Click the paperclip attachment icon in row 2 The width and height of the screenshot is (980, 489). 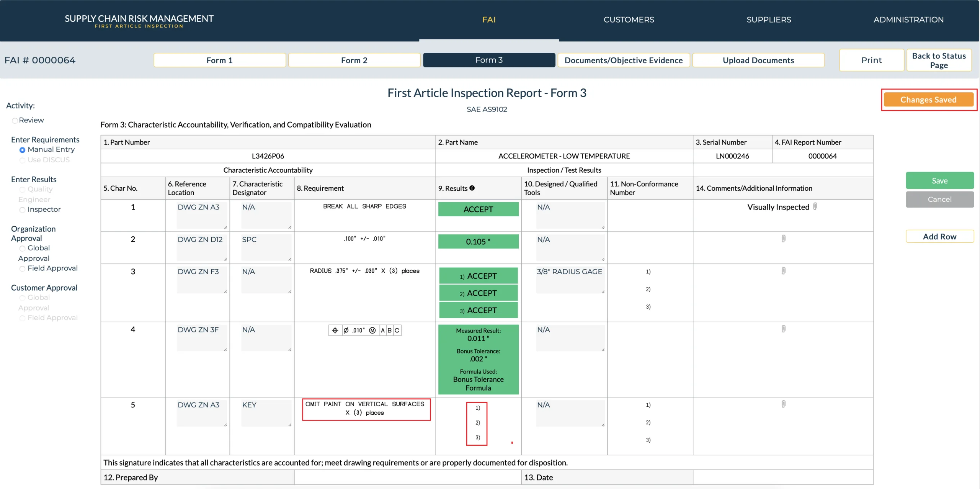(783, 239)
